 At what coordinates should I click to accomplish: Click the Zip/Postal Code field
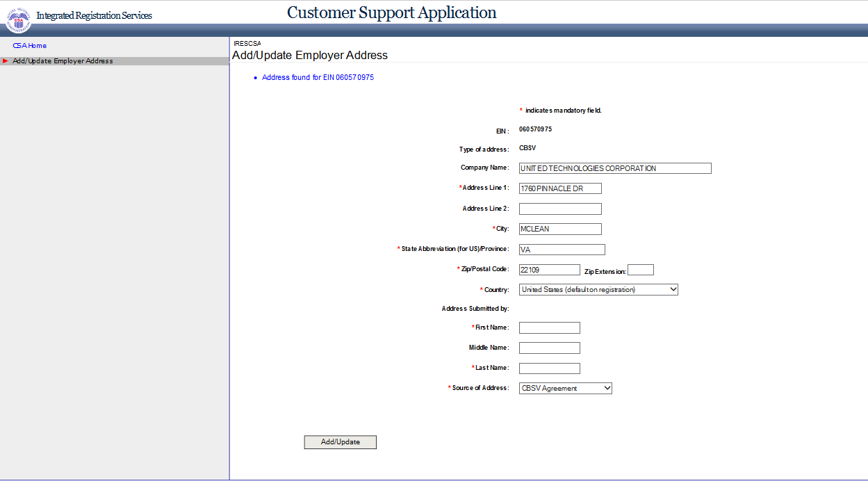[549, 270]
